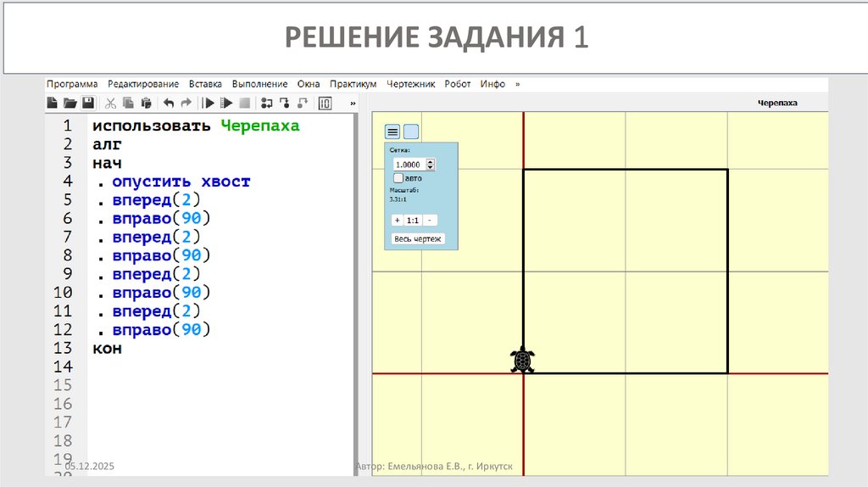Image resolution: width=868 pixels, height=487 pixels.
Task: Select the turtle on the canvas
Action: (x=522, y=360)
